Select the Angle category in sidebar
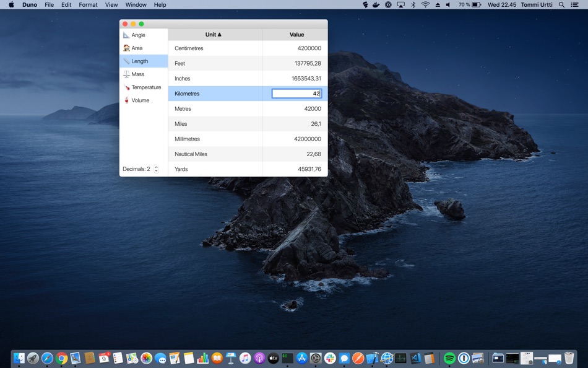This screenshot has height=368, width=588. coord(138,35)
